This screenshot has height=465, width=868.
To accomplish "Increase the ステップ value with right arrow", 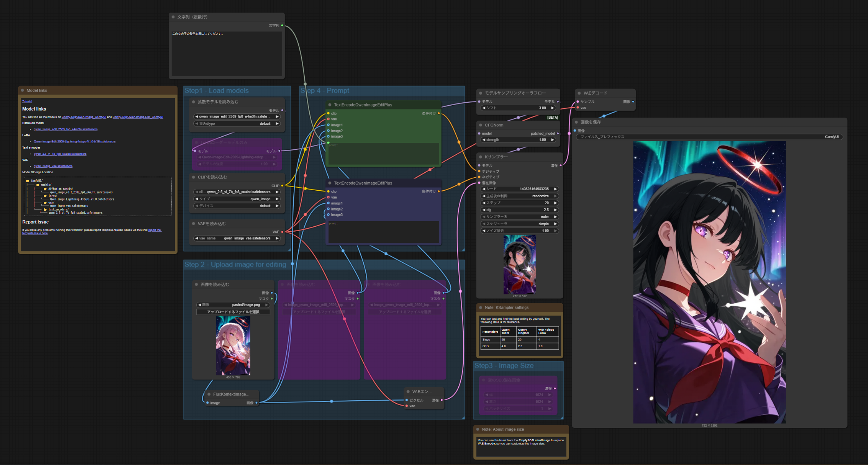I will (555, 203).
